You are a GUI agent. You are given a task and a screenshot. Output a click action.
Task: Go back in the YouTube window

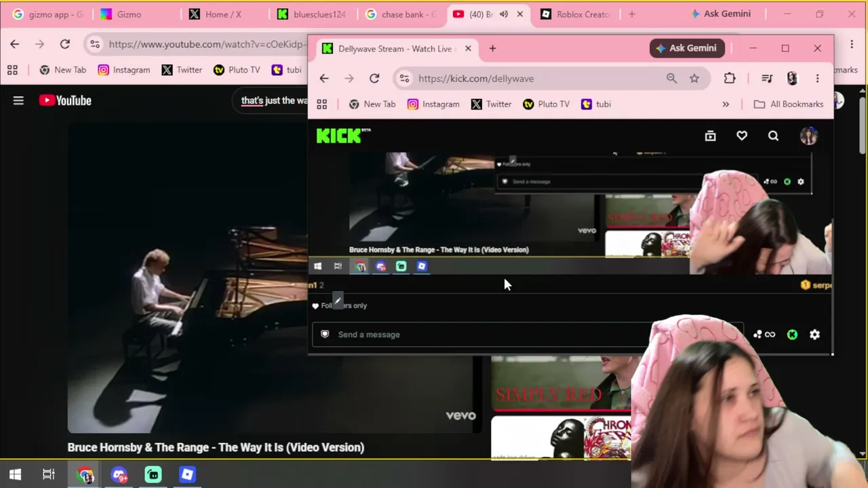(x=15, y=44)
